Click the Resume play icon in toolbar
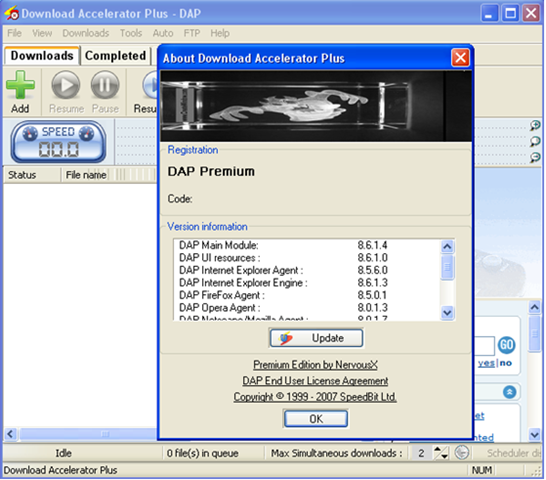This screenshot has height=480, width=546. click(x=65, y=85)
